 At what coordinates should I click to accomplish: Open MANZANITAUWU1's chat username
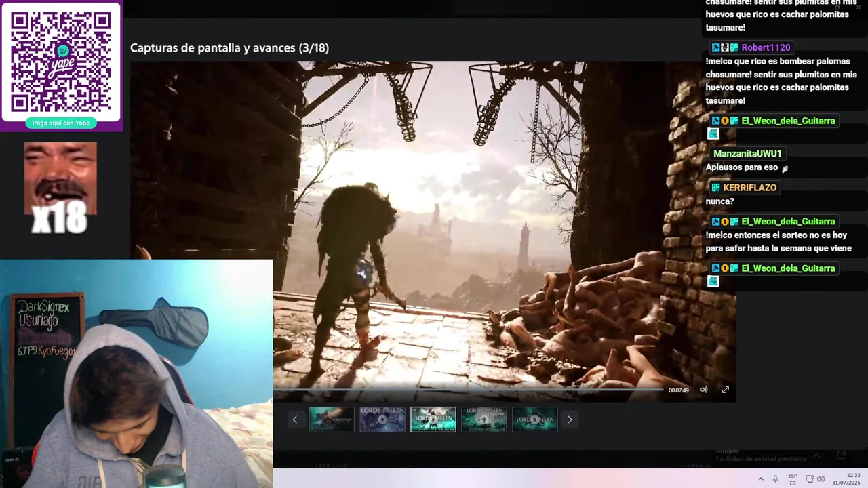(x=747, y=154)
